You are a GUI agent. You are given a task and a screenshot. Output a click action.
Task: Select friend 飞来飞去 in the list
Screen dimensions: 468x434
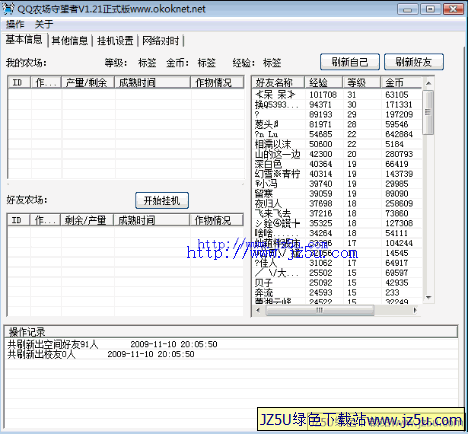pyautogui.click(x=337, y=213)
